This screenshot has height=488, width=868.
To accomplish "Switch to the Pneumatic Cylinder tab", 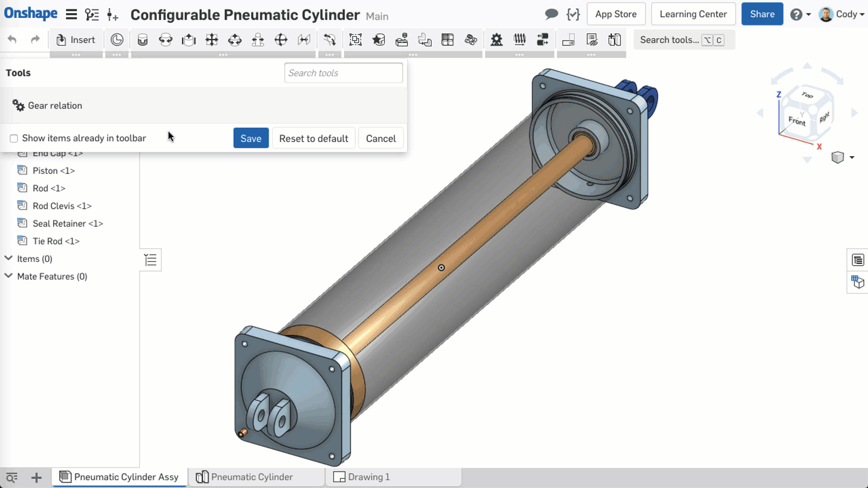I will click(x=252, y=477).
